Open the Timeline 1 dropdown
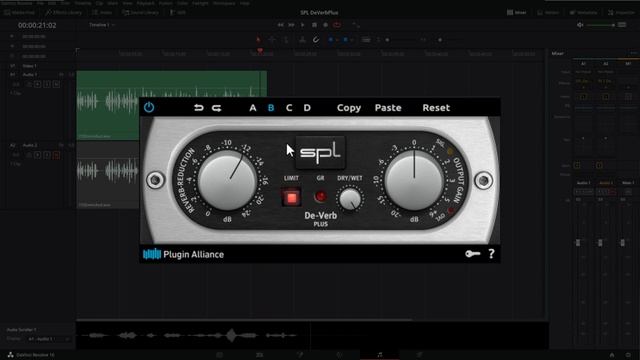Screen dimensions: 640x360 click(x=102, y=25)
